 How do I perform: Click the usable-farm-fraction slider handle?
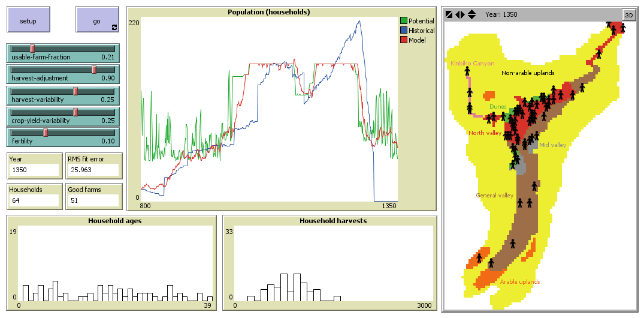pos(32,49)
